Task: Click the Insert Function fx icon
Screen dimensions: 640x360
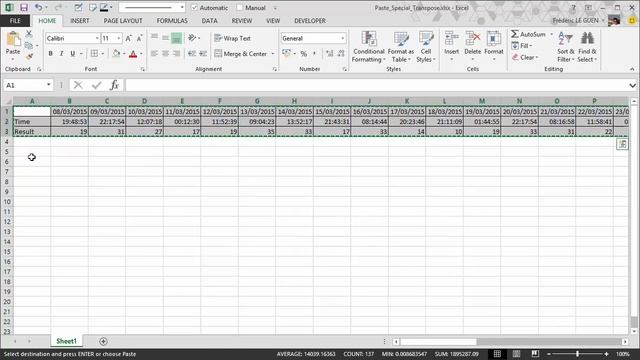Action: coord(114,85)
